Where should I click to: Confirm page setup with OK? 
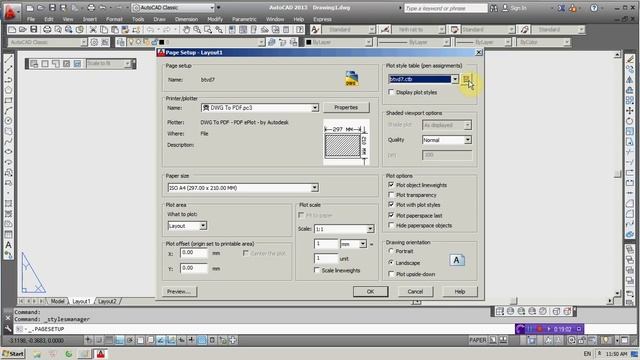370,291
